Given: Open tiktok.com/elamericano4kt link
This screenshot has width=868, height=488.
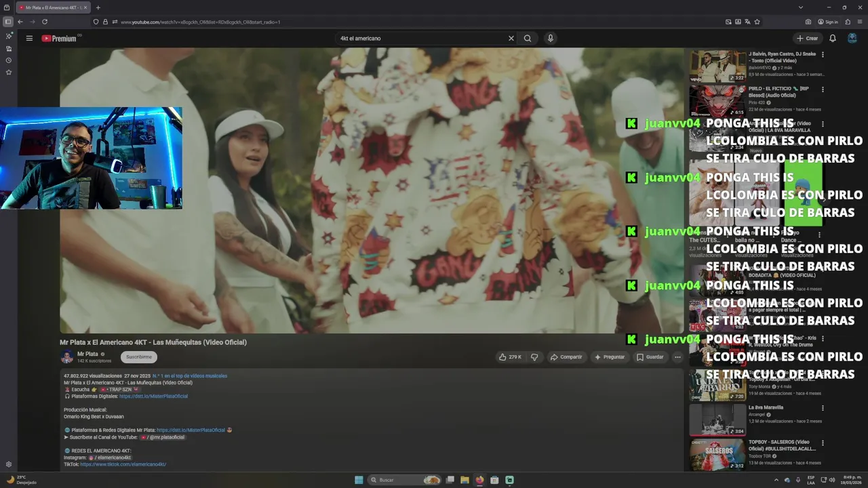Looking at the screenshot, I should [x=123, y=464].
